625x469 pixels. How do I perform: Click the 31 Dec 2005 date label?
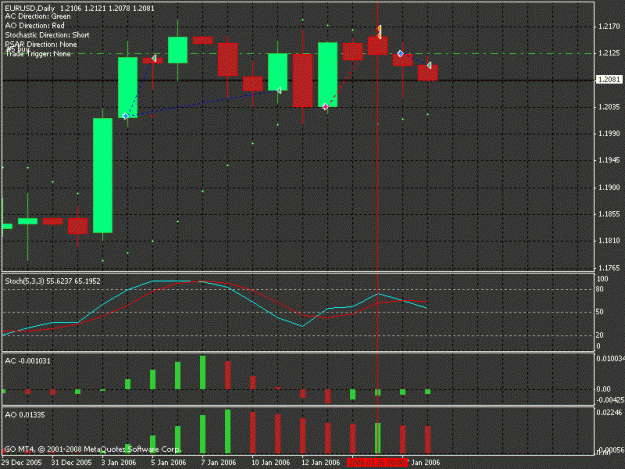71,462
